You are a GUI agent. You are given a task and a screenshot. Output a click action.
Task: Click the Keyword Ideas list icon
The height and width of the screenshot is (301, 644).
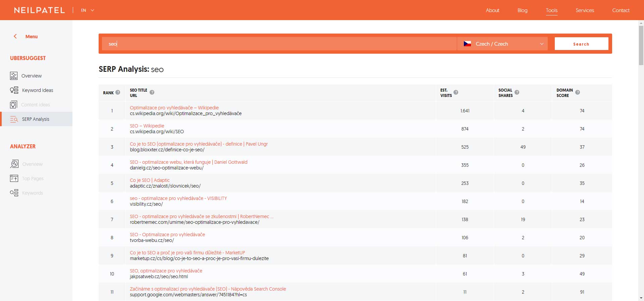[14, 90]
